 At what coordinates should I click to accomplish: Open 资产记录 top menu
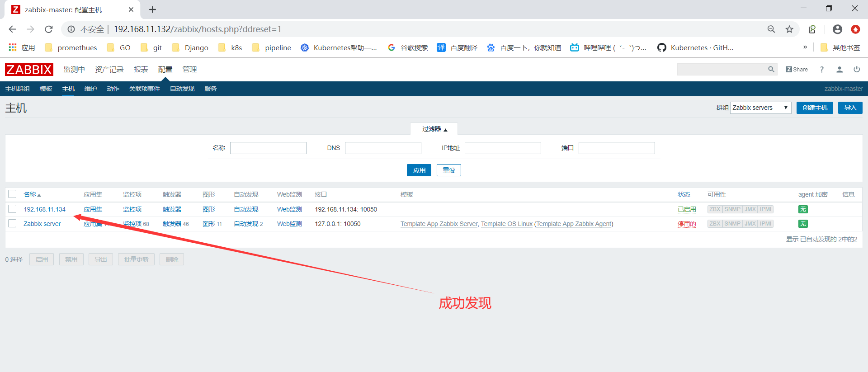[109, 69]
